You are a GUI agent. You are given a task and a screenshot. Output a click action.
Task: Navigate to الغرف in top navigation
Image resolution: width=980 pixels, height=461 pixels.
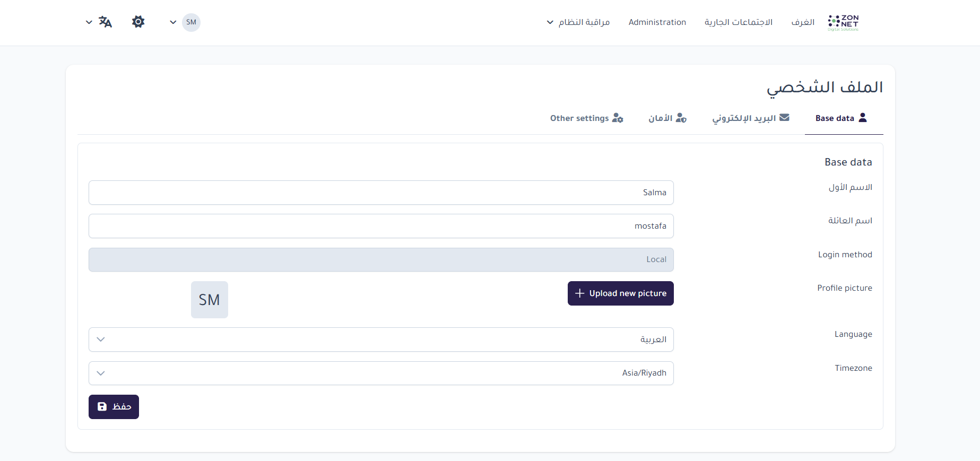pyautogui.click(x=803, y=22)
